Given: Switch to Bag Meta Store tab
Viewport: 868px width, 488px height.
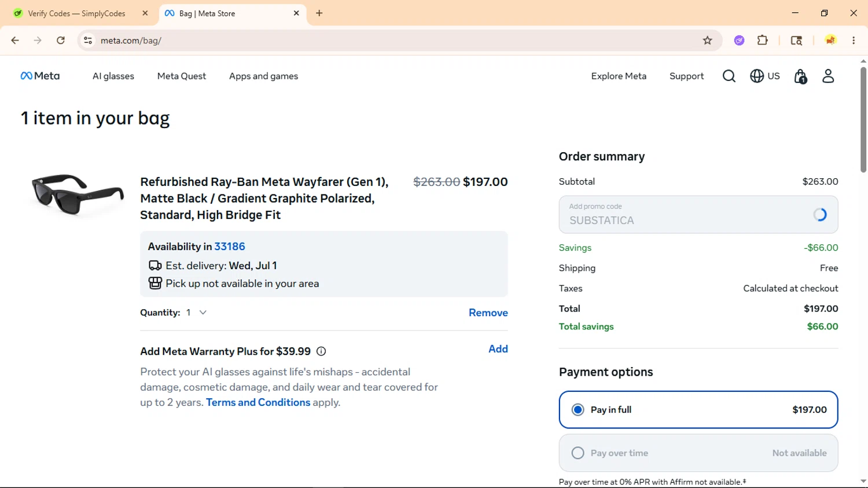Looking at the screenshot, I should (231, 13).
